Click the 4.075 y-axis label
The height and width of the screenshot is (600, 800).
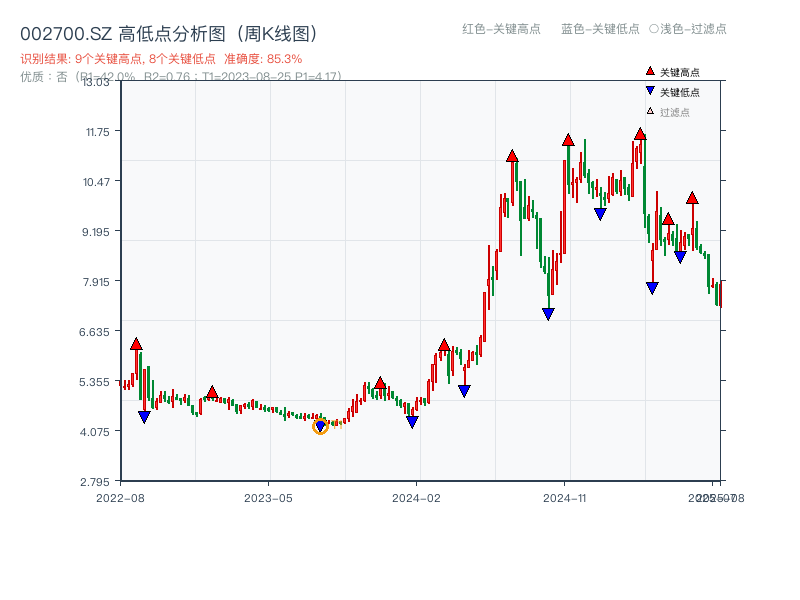click(94, 432)
